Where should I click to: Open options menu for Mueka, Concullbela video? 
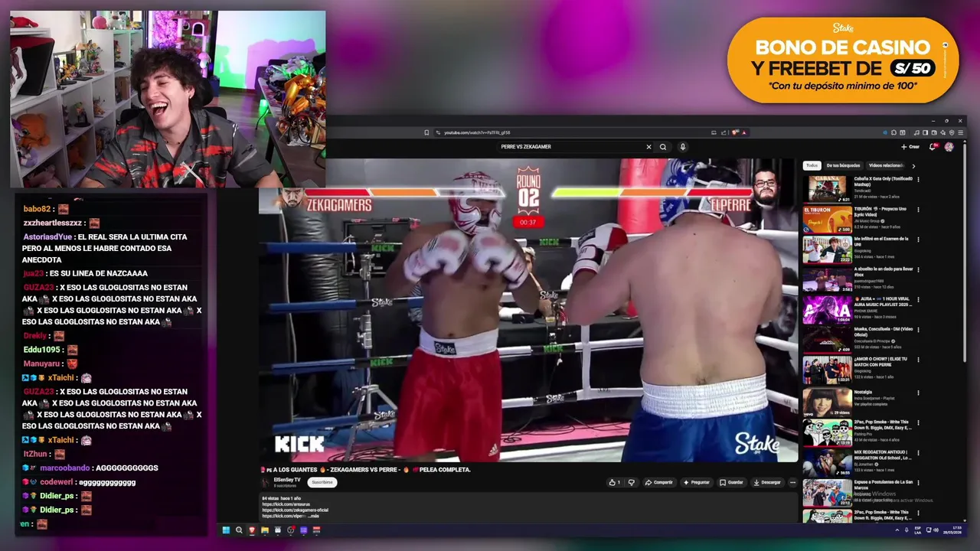click(x=918, y=331)
